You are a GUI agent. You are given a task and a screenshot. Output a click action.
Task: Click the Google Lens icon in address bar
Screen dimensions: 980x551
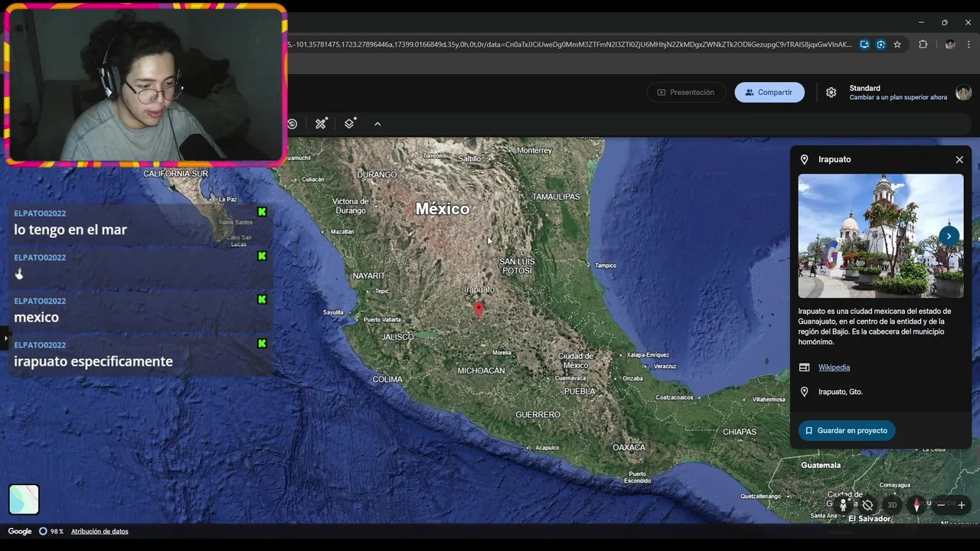(x=880, y=44)
